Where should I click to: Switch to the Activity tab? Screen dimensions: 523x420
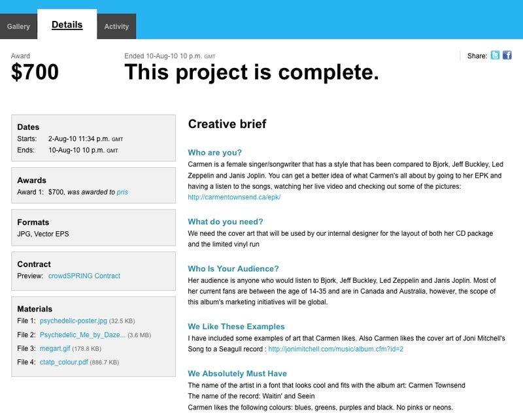pyautogui.click(x=116, y=27)
